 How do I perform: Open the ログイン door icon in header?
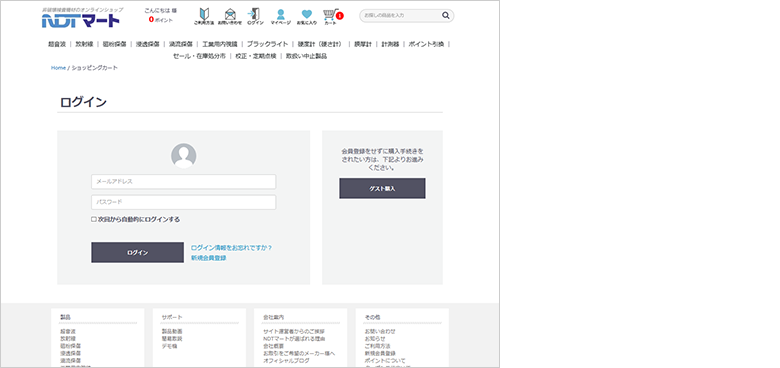[255, 16]
